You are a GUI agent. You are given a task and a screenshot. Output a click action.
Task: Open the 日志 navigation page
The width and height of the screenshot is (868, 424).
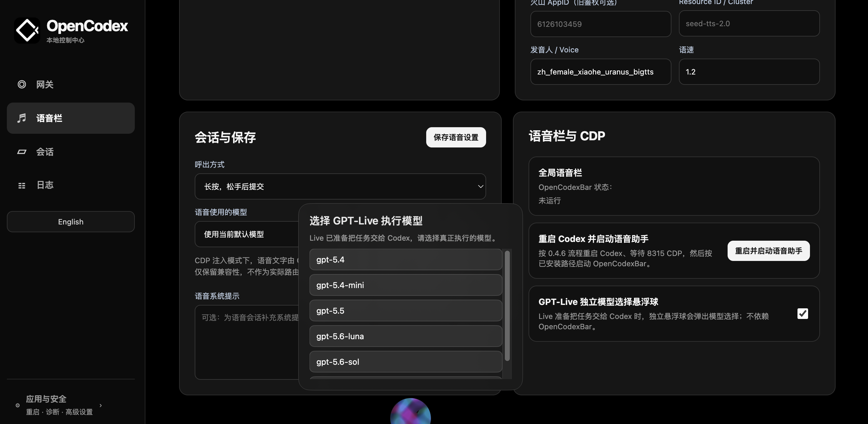click(x=71, y=185)
